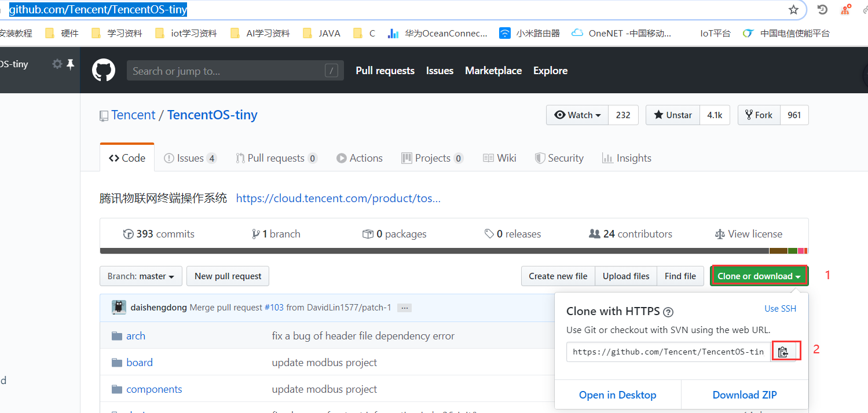Click the GitHub octocat logo
This screenshot has width=868, height=413.
point(104,71)
